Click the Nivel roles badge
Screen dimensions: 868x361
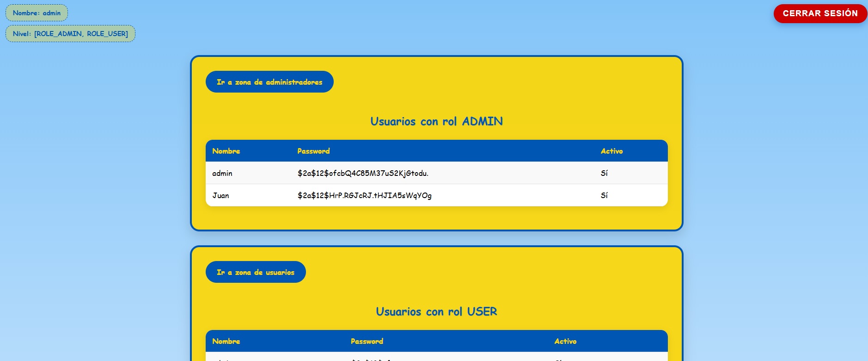click(70, 34)
